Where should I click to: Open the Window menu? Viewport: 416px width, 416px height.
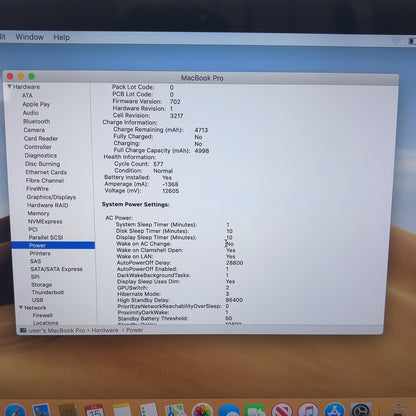pyautogui.click(x=30, y=37)
